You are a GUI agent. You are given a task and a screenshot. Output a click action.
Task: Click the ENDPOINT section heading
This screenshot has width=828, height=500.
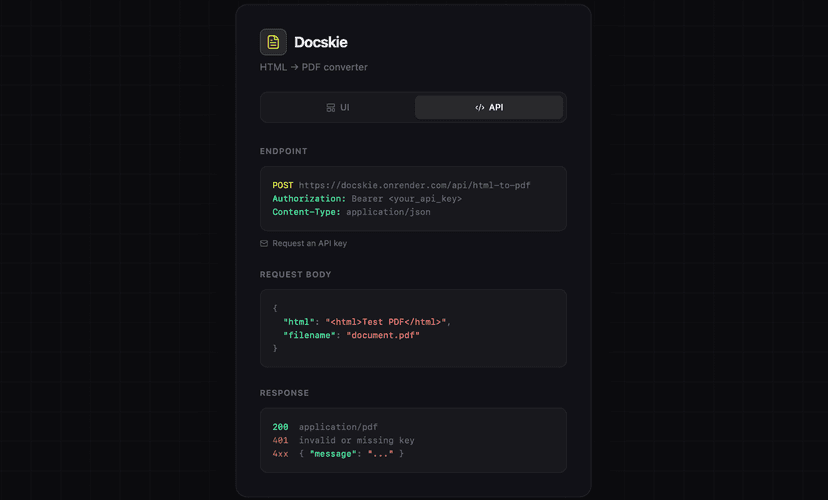pyautogui.click(x=284, y=151)
